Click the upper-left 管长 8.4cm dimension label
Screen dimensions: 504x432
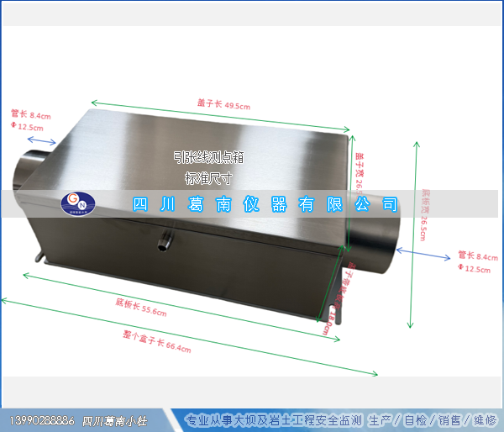pyautogui.click(x=31, y=114)
